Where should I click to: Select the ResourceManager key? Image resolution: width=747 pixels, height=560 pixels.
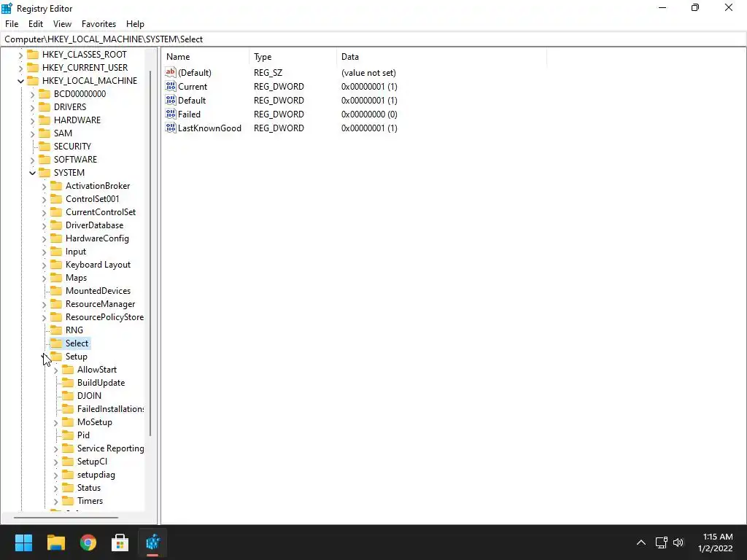point(100,304)
